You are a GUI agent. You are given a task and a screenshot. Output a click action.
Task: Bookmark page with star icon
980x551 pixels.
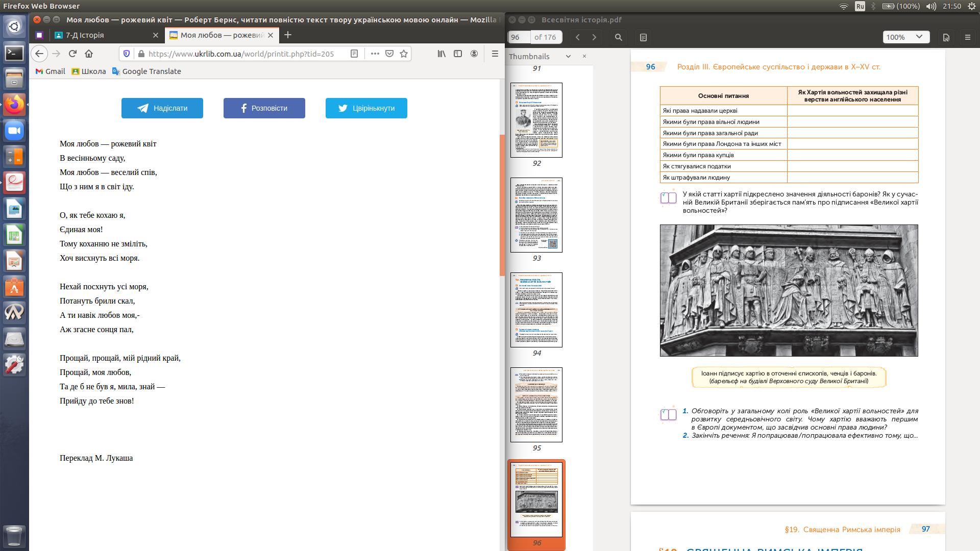click(x=404, y=54)
